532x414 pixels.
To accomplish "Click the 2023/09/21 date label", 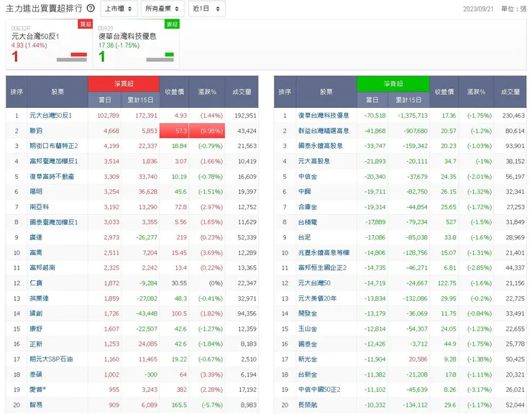I will click(x=478, y=9).
